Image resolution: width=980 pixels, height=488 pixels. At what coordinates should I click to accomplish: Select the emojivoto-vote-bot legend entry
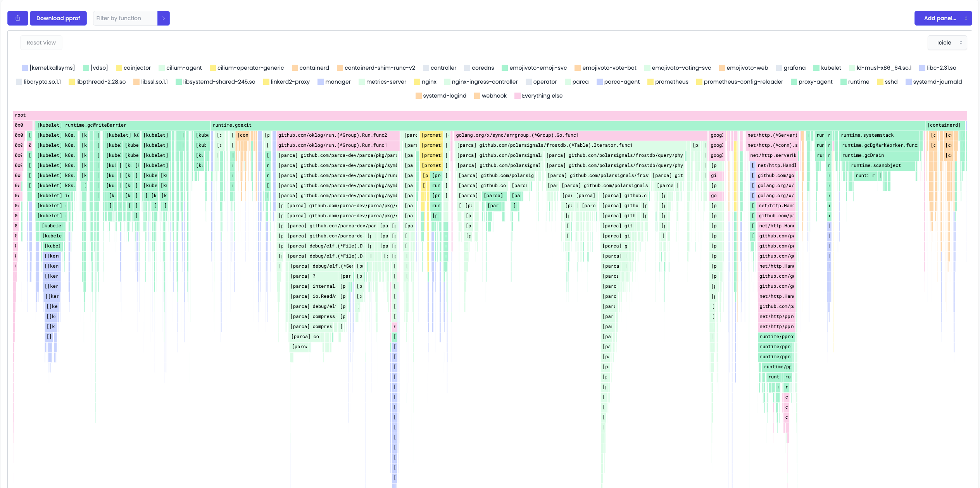point(606,68)
